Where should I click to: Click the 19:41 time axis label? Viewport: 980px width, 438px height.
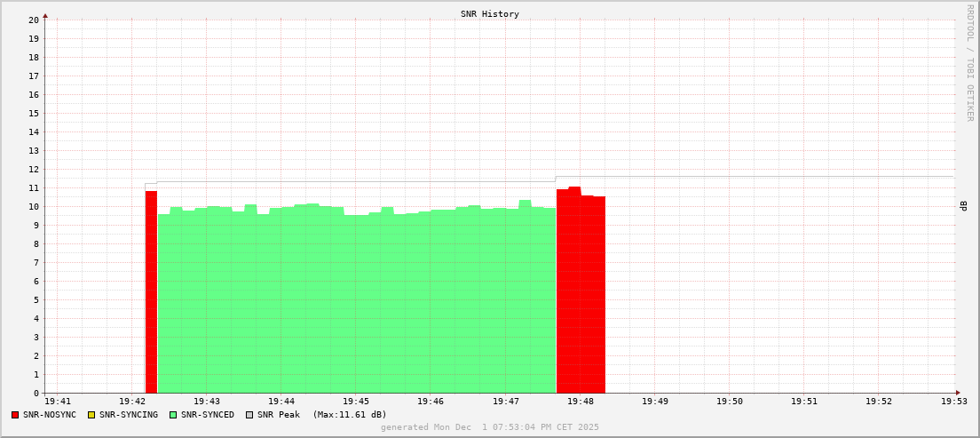pyautogui.click(x=57, y=402)
